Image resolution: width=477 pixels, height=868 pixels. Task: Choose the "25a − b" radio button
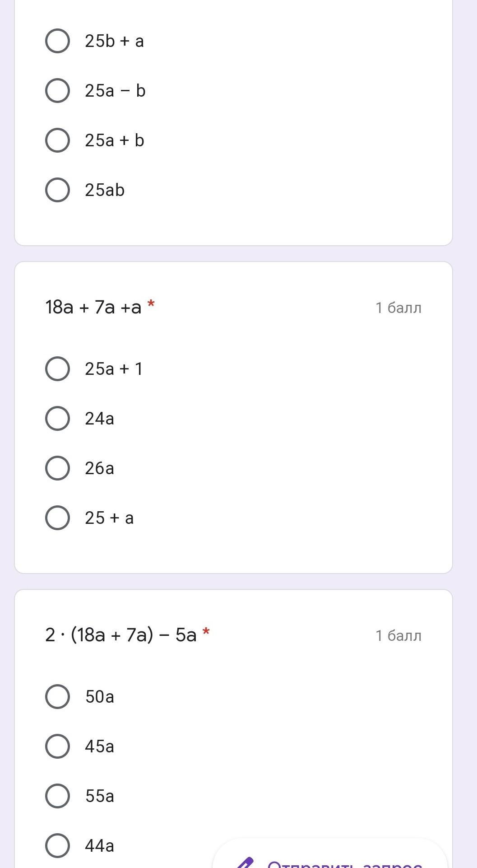click(x=57, y=91)
